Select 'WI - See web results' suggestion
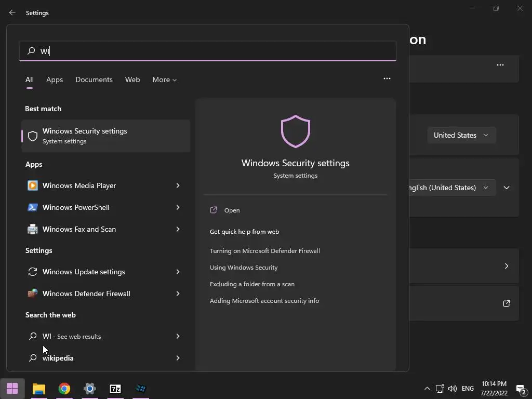The height and width of the screenshot is (399, 532). click(98, 336)
